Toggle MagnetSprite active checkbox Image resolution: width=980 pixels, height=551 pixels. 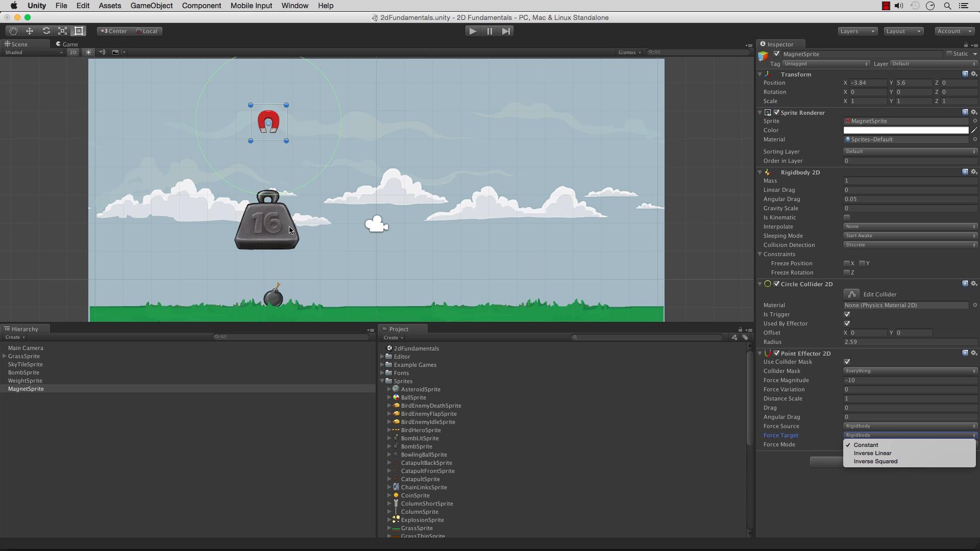777,54
